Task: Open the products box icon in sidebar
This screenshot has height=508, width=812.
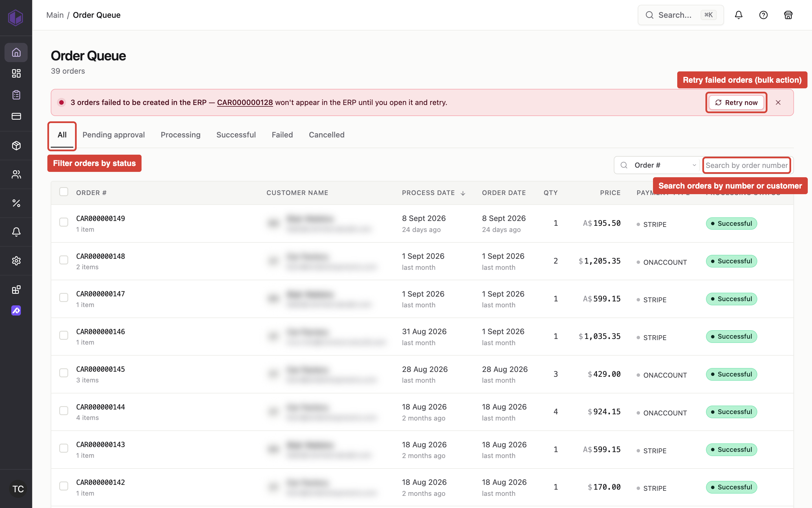Action: click(x=16, y=145)
